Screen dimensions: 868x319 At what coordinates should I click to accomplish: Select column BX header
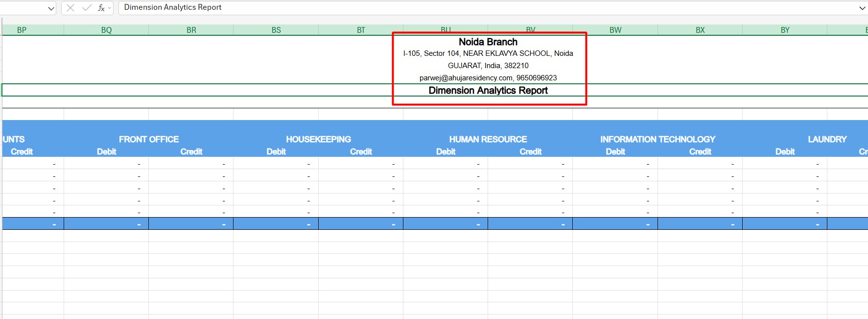point(700,30)
